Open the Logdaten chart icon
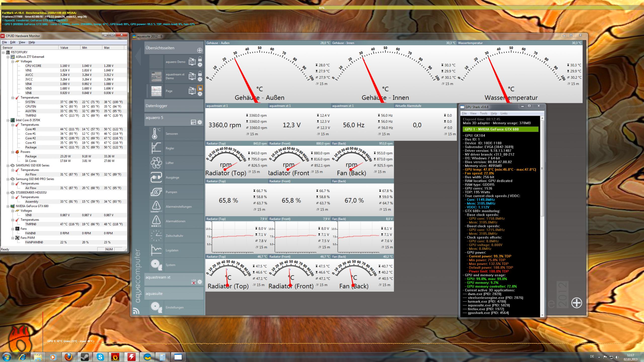The width and height of the screenshot is (644, 362). (156, 250)
